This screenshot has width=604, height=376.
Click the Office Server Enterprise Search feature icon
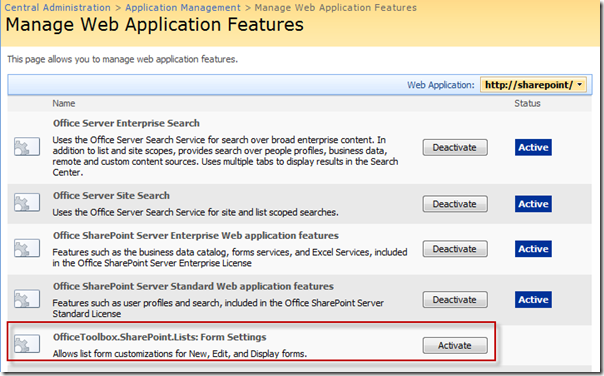point(27,147)
